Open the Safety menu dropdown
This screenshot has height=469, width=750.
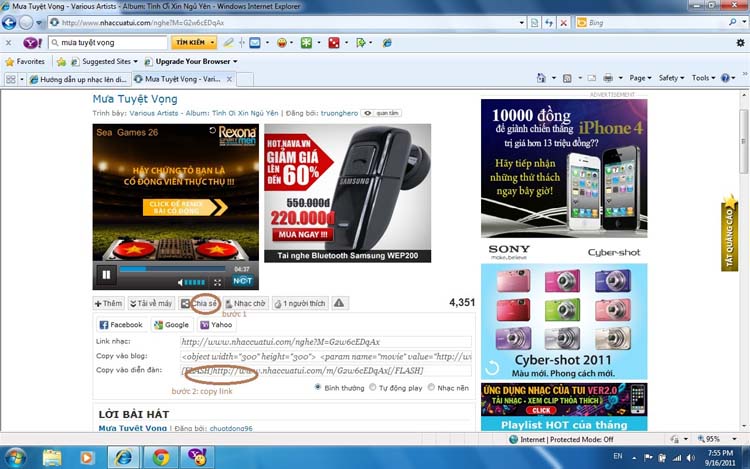click(671, 78)
